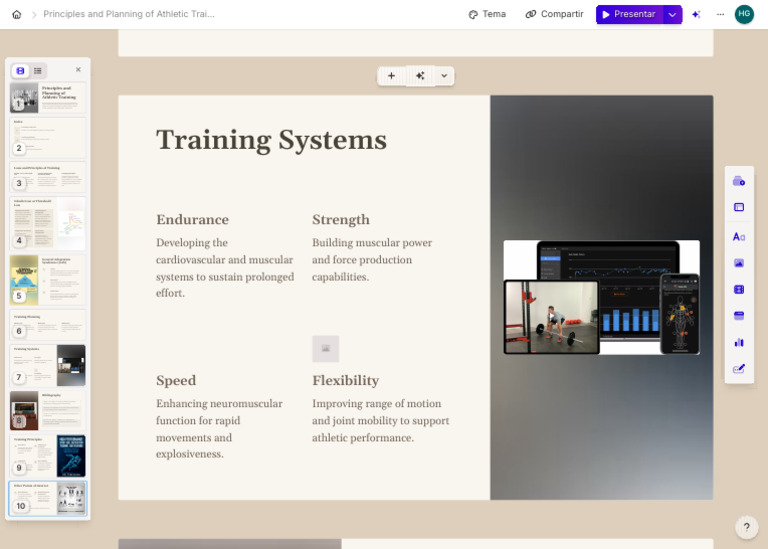This screenshot has height=549, width=768.
Task: Select slide 8 Bibliography thumbnail
Action: point(48,410)
